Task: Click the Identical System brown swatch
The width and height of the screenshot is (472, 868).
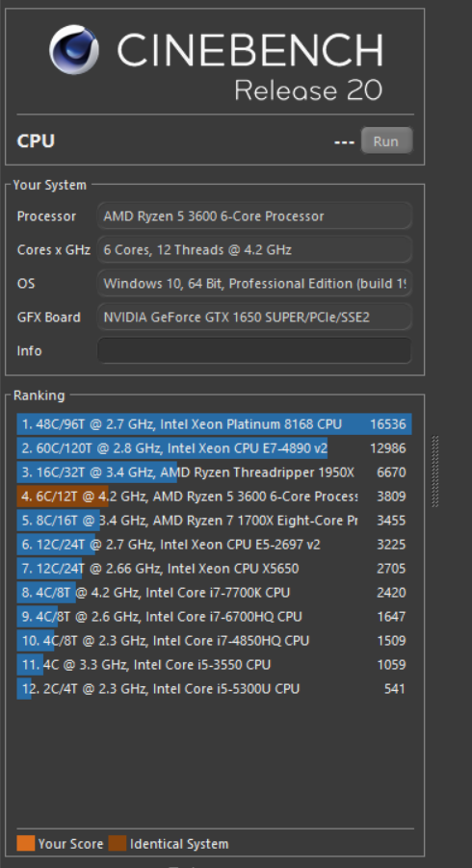Action: coord(118,843)
